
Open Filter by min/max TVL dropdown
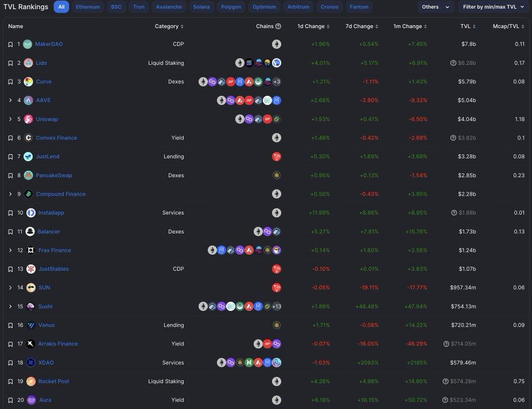click(494, 7)
